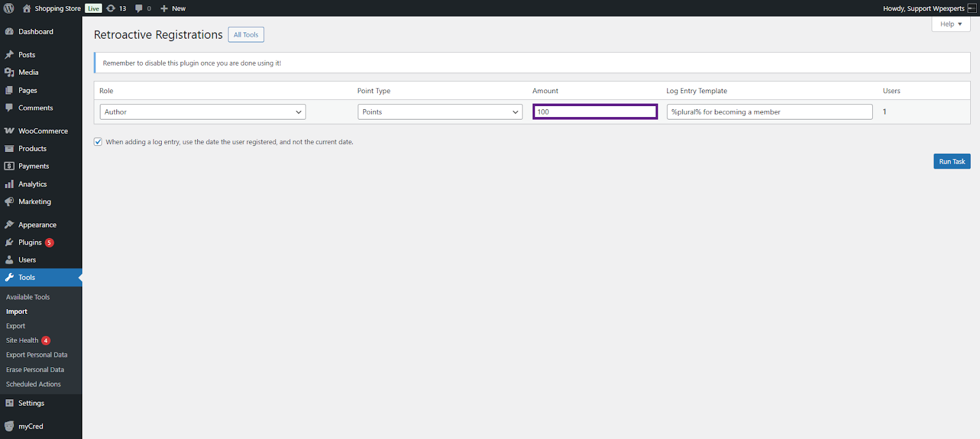Open the myCred sidebar item
Image resolution: width=980 pixels, height=439 pixels.
tap(31, 427)
